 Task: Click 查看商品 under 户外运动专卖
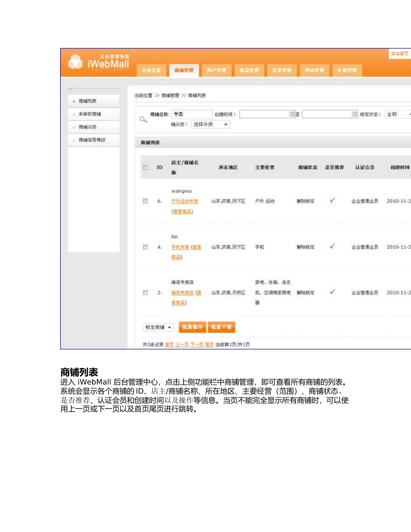coord(182,212)
